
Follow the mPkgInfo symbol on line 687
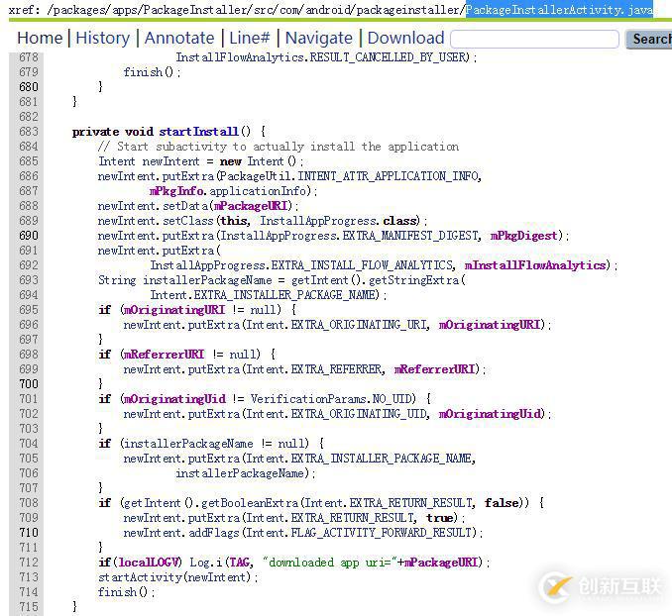click(177, 191)
